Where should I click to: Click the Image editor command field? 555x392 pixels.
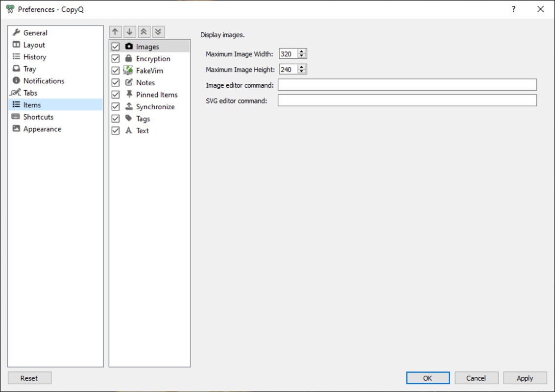coord(407,85)
